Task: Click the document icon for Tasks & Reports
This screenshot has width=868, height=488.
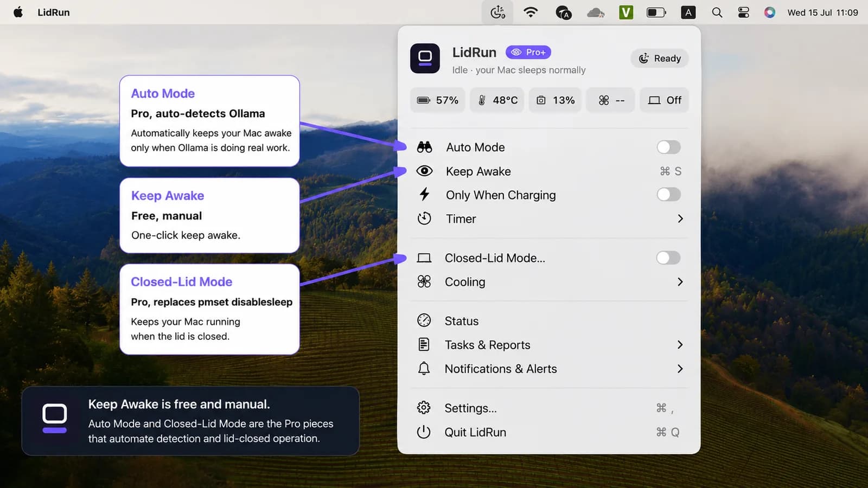Action: (424, 344)
